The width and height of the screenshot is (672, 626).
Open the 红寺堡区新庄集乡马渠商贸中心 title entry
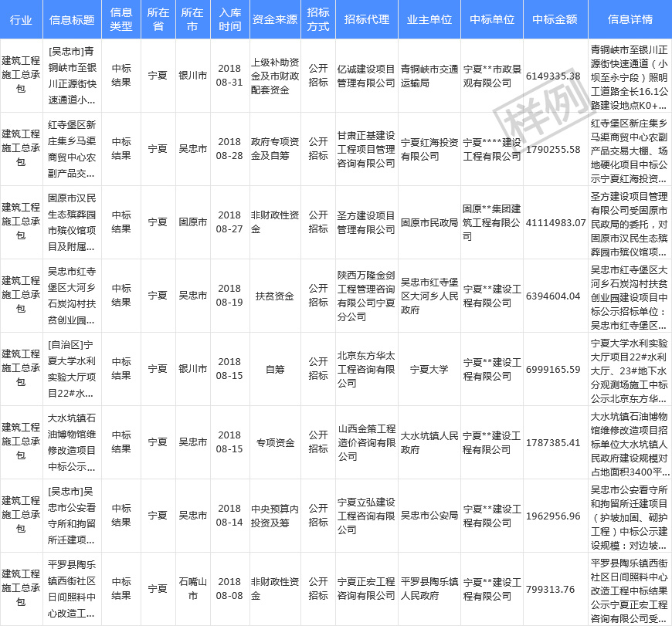click(71, 149)
